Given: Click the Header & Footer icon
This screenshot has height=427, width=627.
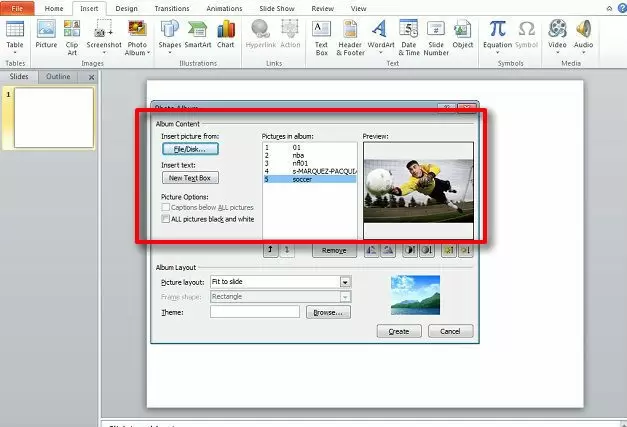Looking at the screenshot, I should tap(350, 35).
